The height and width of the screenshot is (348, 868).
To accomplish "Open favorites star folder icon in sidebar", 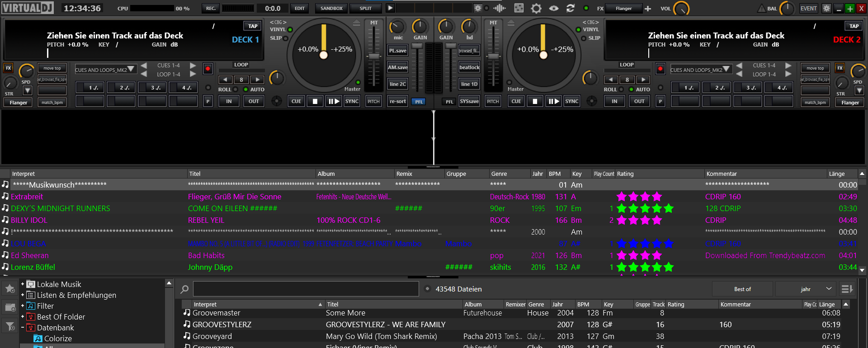I will tap(10, 288).
